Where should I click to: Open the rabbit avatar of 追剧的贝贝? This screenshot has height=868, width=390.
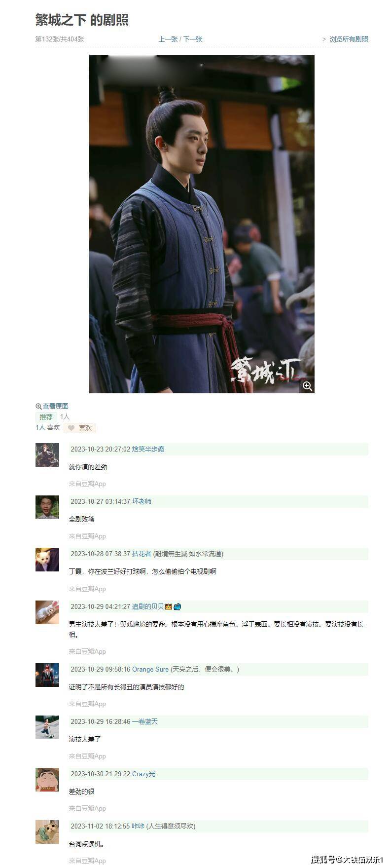[x=47, y=612]
